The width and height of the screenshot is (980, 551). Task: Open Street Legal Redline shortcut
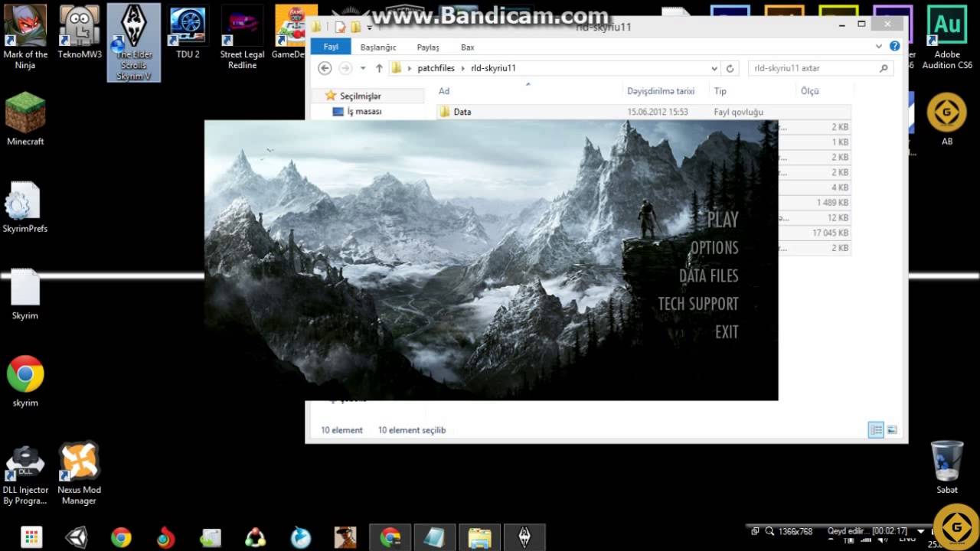pyautogui.click(x=242, y=37)
